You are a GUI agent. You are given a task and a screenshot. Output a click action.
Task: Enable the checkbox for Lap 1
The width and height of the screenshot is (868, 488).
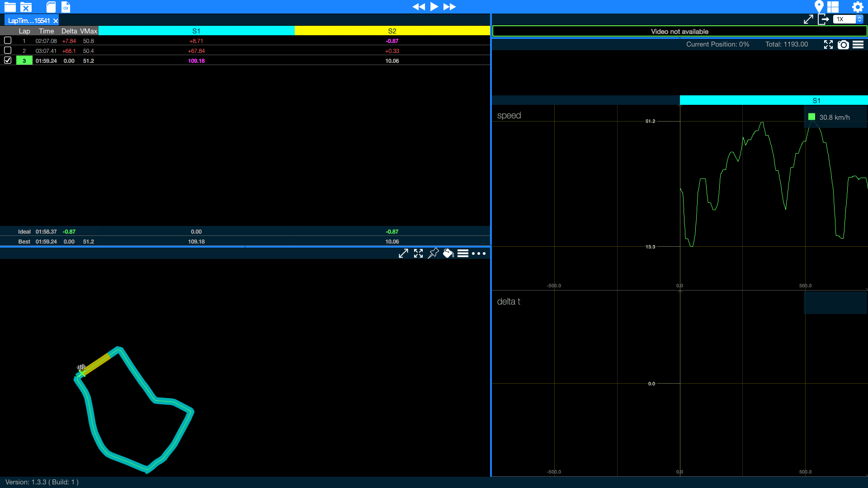(x=7, y=40)
